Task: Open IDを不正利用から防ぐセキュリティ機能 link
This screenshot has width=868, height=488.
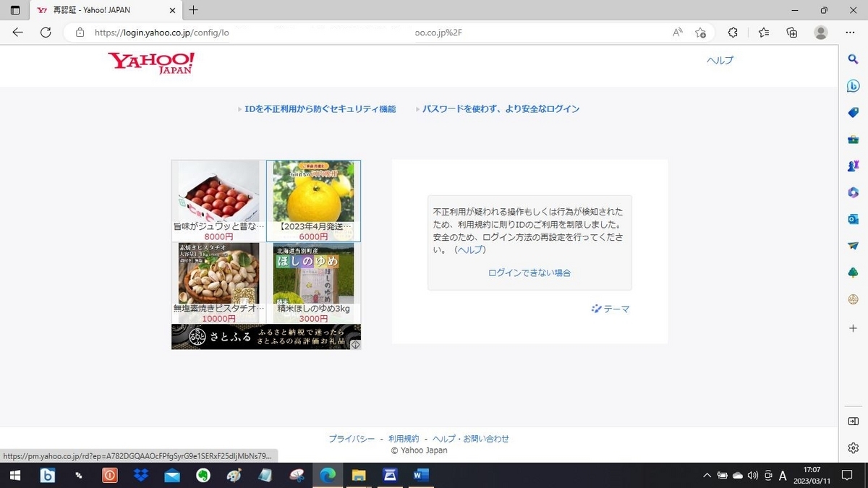Action: [320, 109]
